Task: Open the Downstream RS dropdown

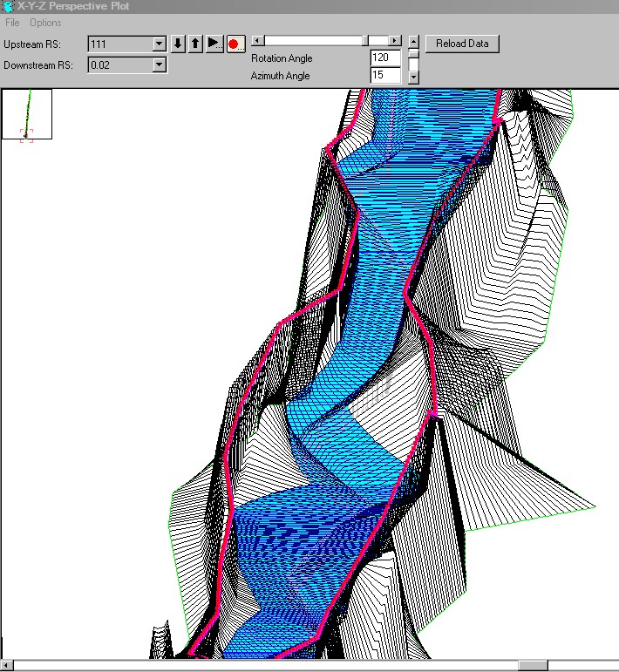Action: 159,64
